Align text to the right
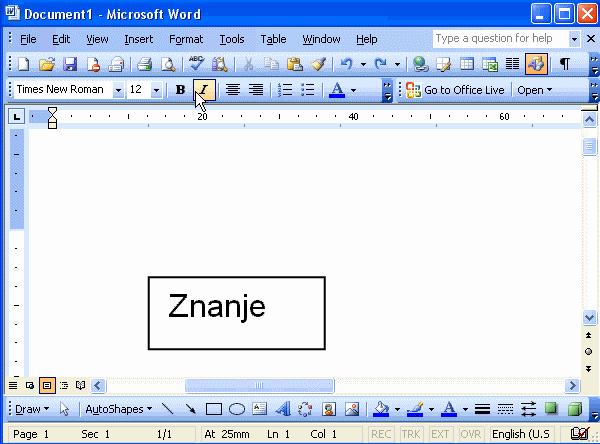The image size is (600, 444). pyautogui.click(x=256, y=90)
